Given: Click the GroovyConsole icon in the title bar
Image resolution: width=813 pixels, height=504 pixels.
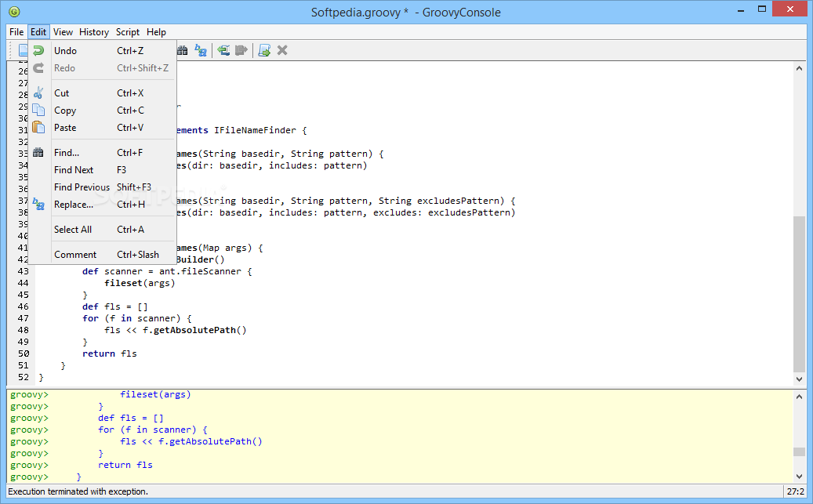Looking at the screenshot, I should pos(14,12).
